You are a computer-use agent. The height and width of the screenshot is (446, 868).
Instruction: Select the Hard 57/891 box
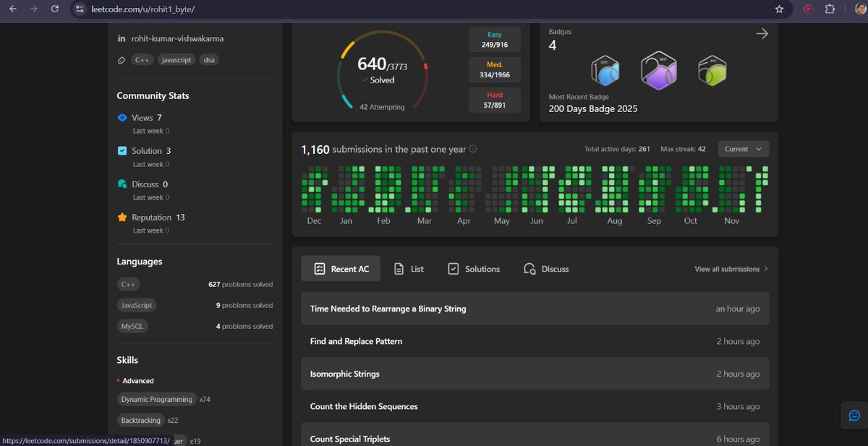[x=495, y=100]
